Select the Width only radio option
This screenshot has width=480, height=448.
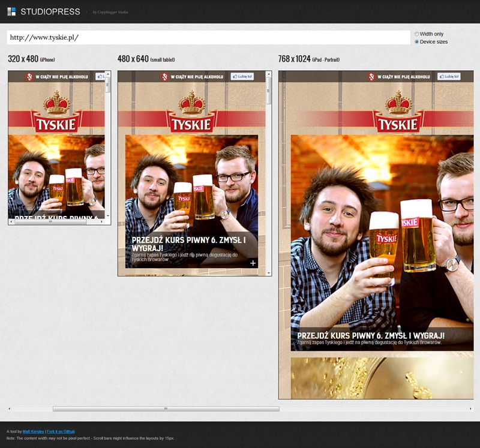[x=417, y=34]
